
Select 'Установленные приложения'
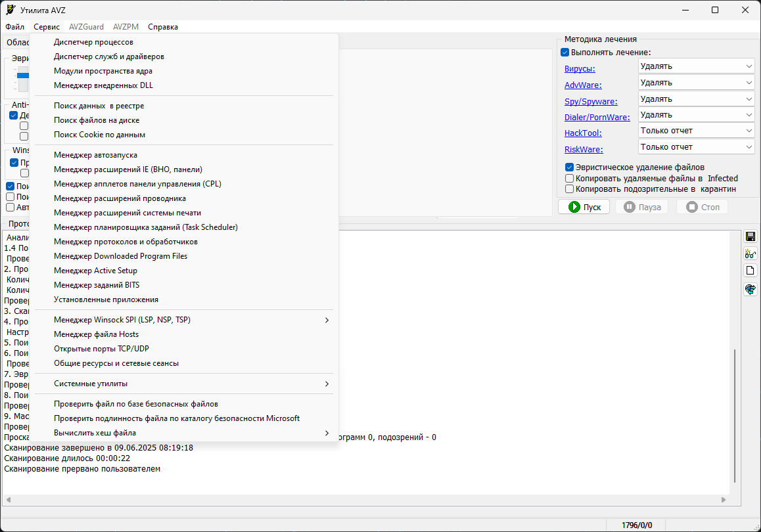click(184, 299)
